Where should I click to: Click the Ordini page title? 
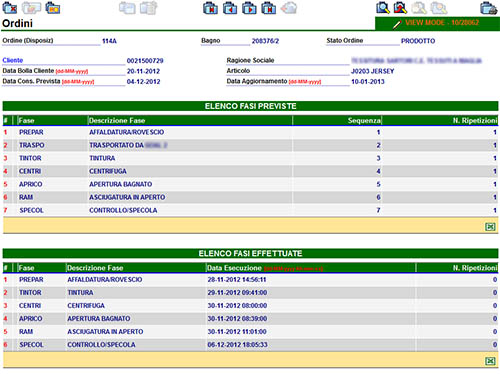[17, 24]
